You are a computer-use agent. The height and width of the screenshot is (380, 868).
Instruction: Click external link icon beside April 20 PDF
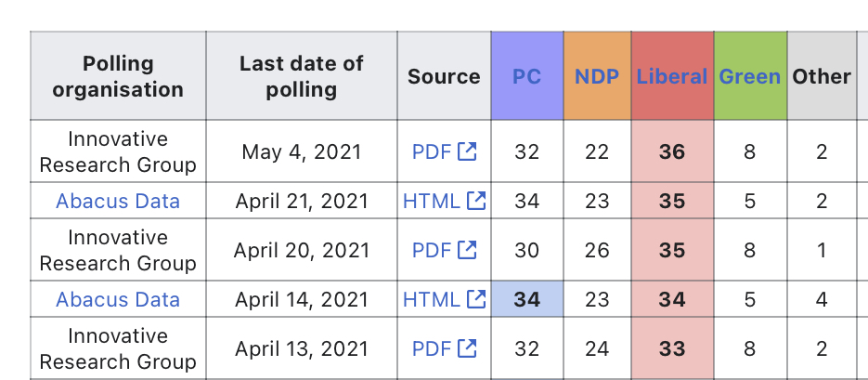(x=467, y=250)
